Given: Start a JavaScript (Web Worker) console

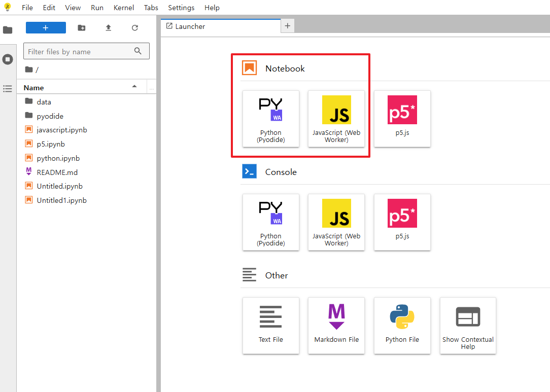Looking at the screenshot, I should click(336, 222).
